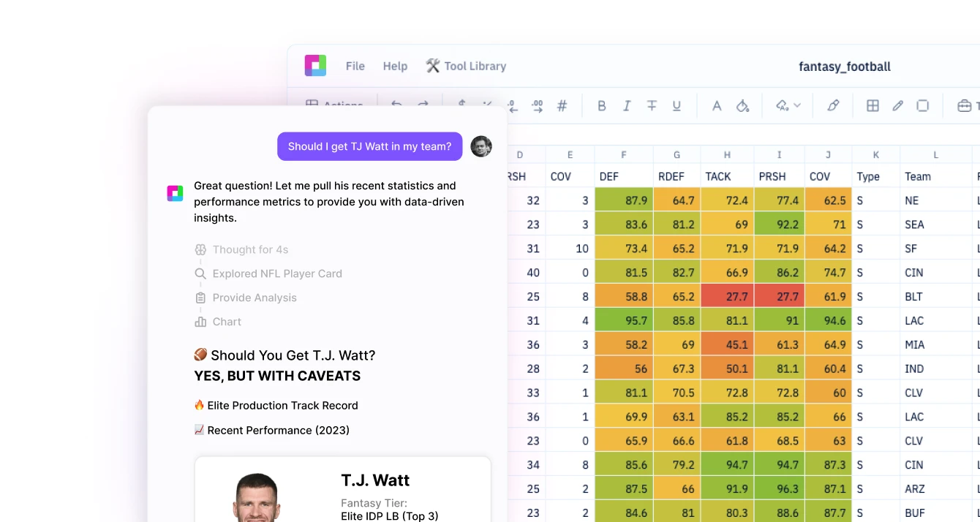Select column E header
This screenshot has width=980, height=522.
(570, 154)
